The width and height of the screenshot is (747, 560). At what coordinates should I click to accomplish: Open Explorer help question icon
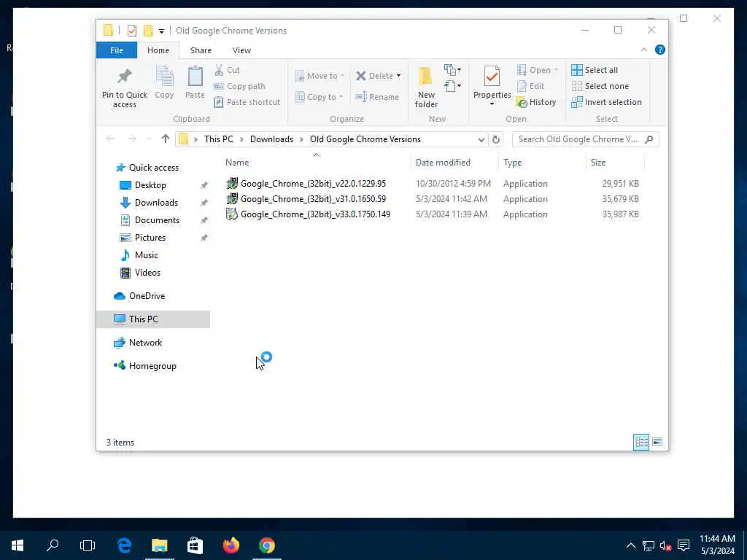tap(659, 50)
